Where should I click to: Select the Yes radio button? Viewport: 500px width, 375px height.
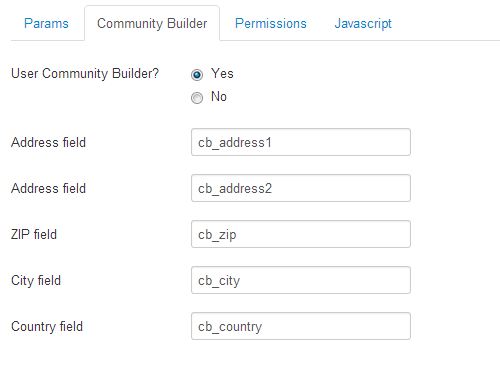(x=197, y=75)
